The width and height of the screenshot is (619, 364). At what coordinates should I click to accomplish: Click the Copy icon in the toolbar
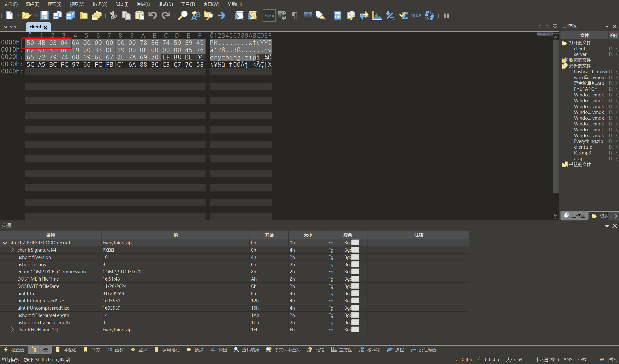[126, 15]
